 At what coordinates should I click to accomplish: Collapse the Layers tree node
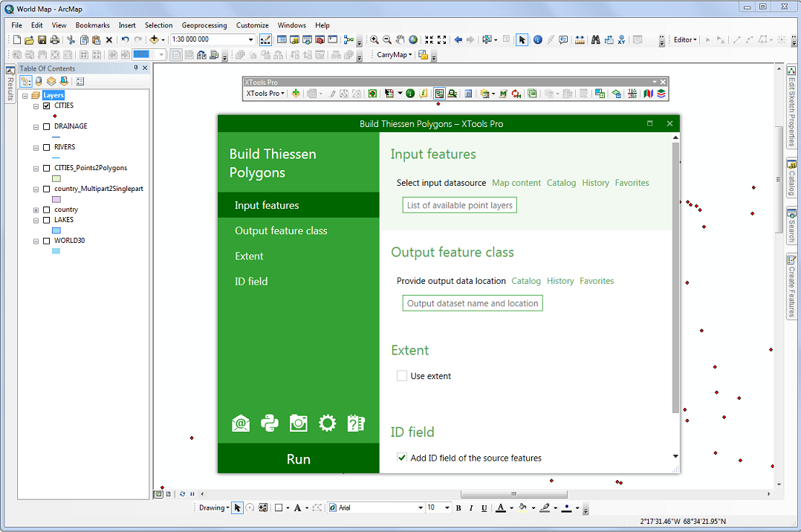25,96
